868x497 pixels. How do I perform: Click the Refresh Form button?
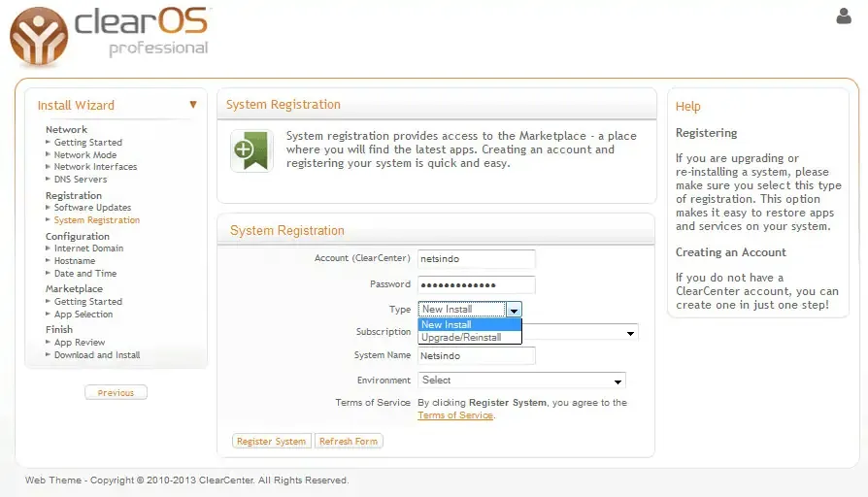[349, 442]
